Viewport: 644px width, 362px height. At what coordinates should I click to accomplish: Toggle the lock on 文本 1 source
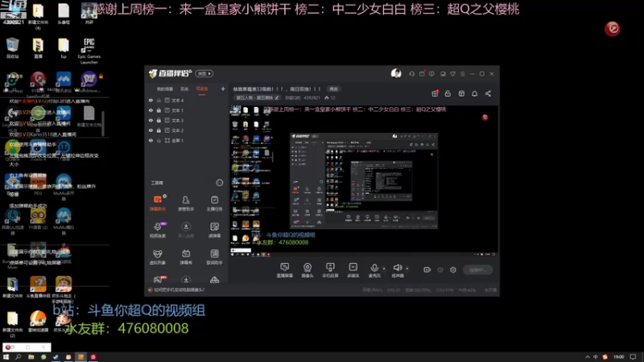[x=159, y=110]
